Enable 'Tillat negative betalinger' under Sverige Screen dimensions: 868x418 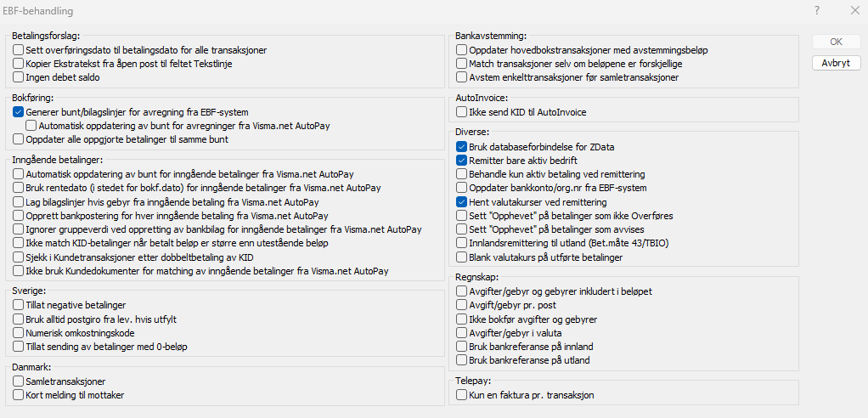coord(20,305)
